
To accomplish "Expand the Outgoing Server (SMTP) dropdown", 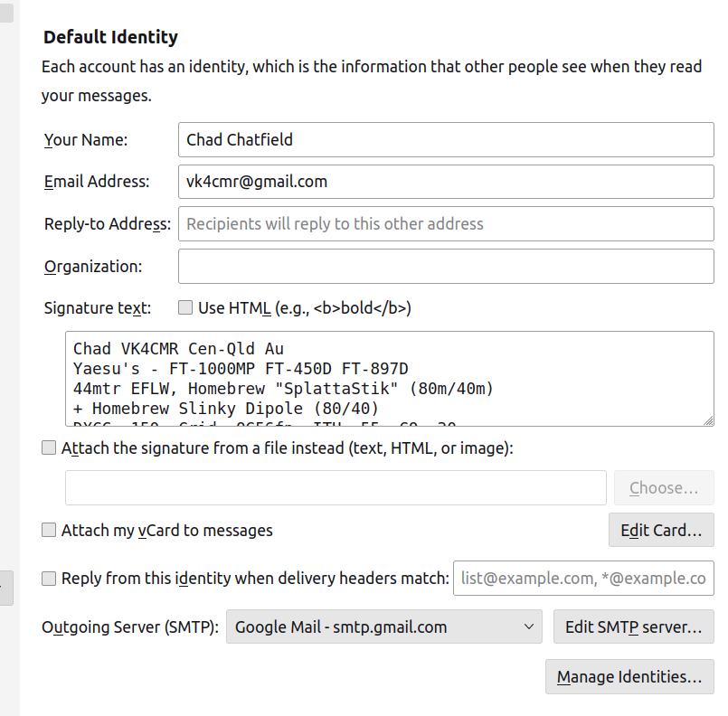I will click(383, 626).
